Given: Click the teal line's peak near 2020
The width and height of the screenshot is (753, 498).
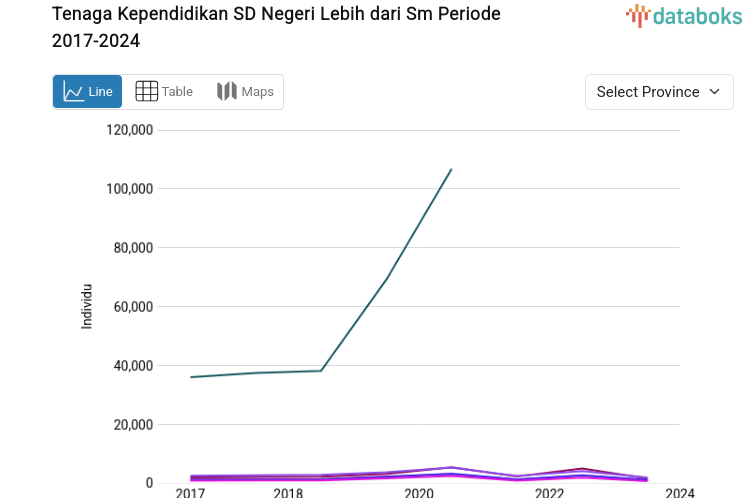Looking at the screenshot, I should click(451, 170).
